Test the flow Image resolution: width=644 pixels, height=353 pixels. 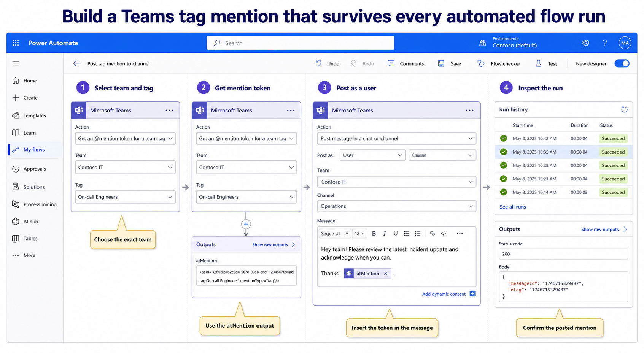[x=546, y=63]
